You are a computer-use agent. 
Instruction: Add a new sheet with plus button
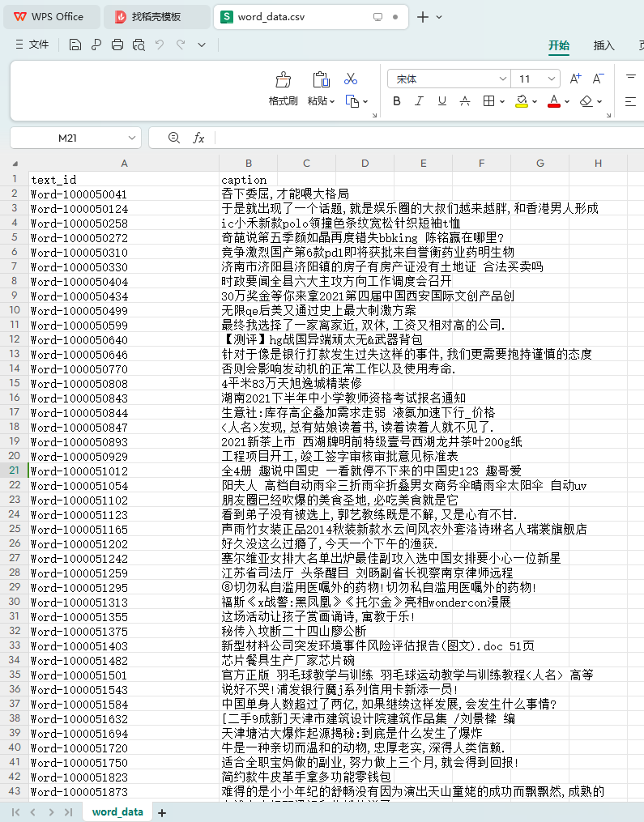(162, 812)
